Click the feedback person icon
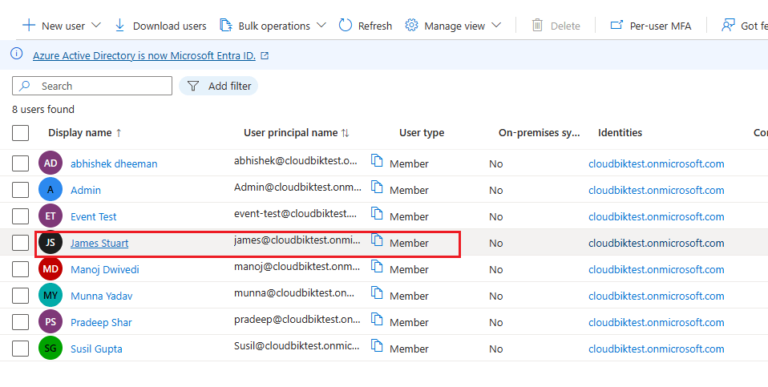 pos(728,25)
